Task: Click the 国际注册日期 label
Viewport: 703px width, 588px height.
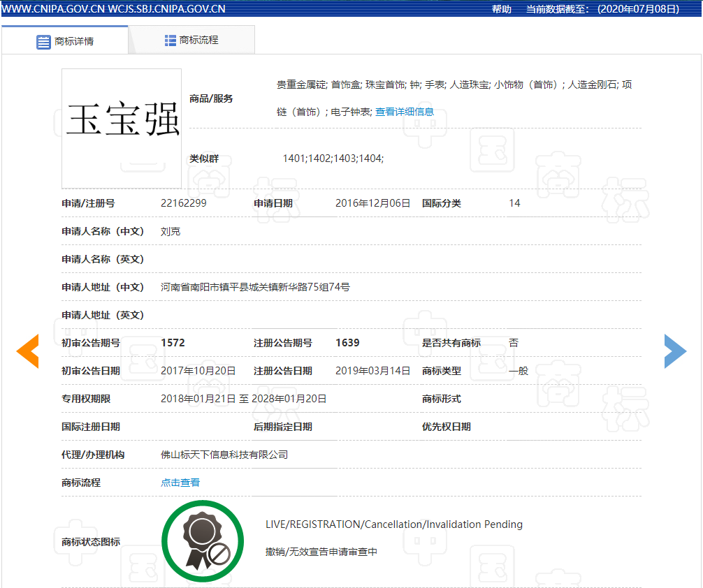Action: pos(91,427)
